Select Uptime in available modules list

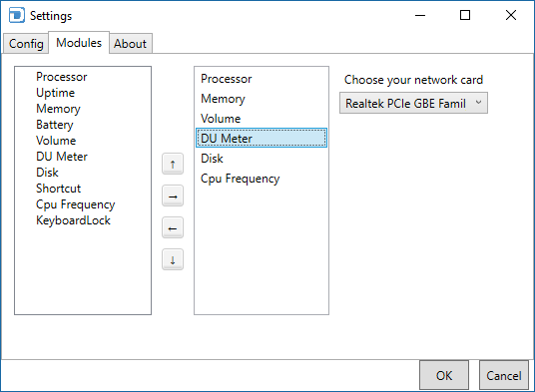coord(55,93)
